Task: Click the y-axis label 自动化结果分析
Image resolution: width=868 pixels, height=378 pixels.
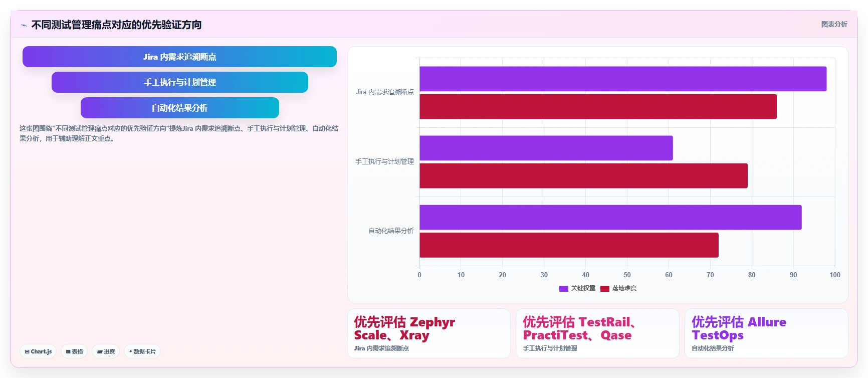Action: (391, 231)
